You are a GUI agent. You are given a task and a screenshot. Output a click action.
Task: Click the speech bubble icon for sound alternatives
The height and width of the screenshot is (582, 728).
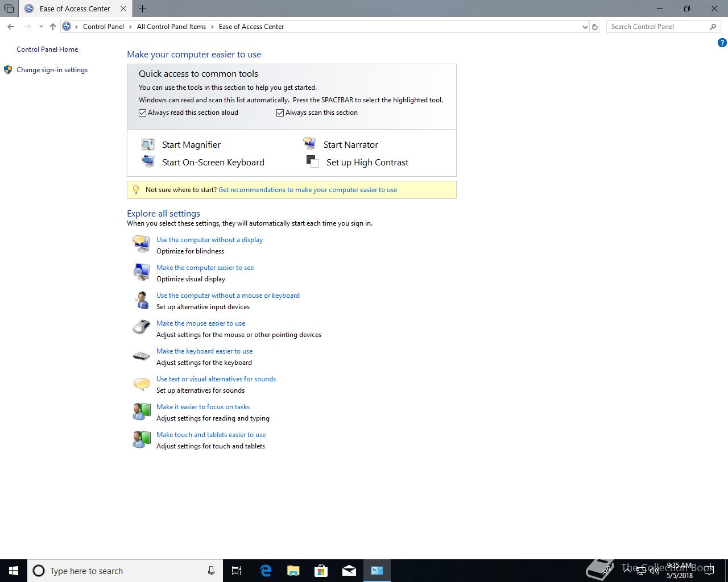(141, 384)
